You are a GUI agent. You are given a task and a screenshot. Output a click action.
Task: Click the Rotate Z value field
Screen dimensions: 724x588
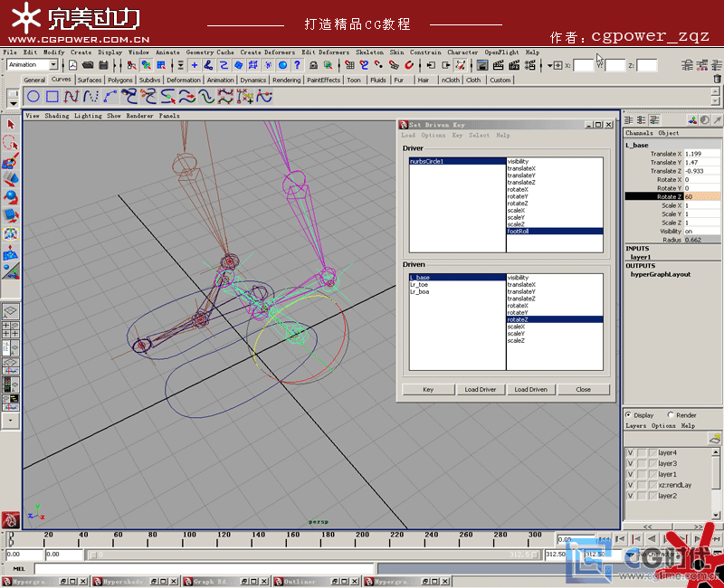(702, 196)
